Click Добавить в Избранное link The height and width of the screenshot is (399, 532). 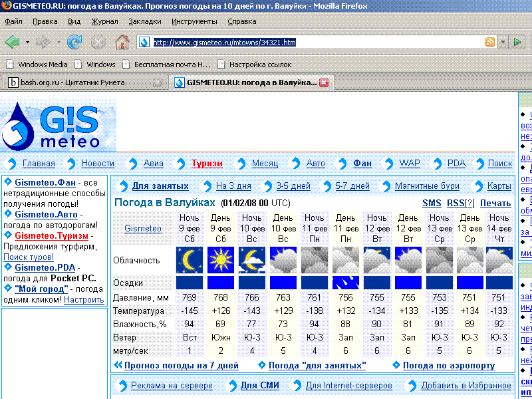466,386
